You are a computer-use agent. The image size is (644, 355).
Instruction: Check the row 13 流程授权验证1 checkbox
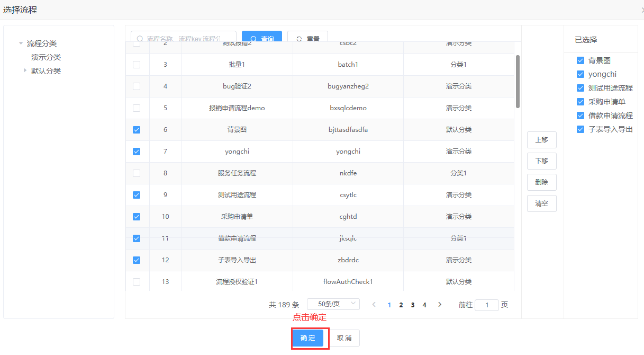pyautogui.click(x=137, y=282)
